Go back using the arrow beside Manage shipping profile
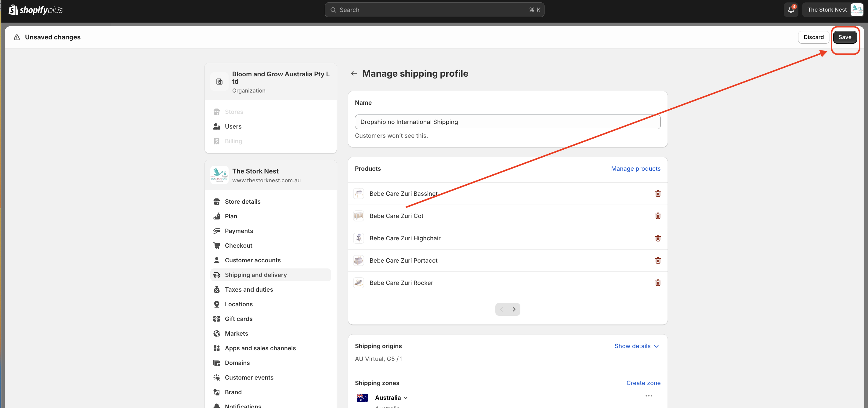The image size is (868, 408). 354,73
